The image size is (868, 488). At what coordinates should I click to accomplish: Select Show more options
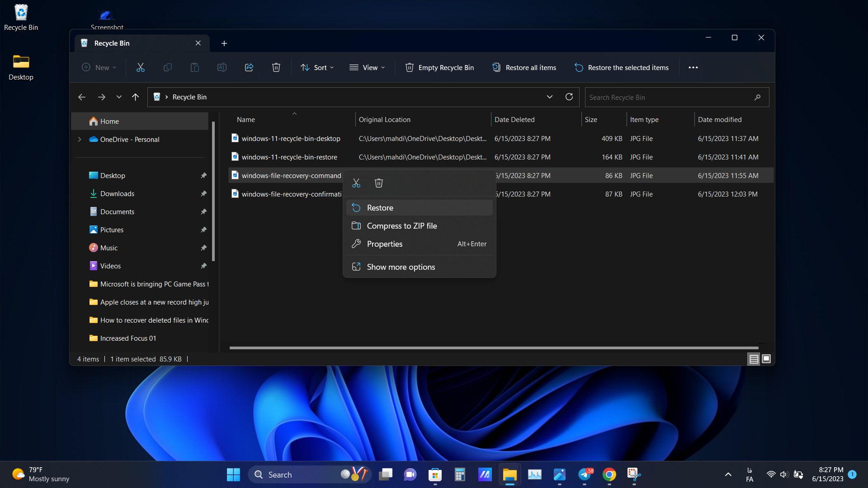point(419,267)
